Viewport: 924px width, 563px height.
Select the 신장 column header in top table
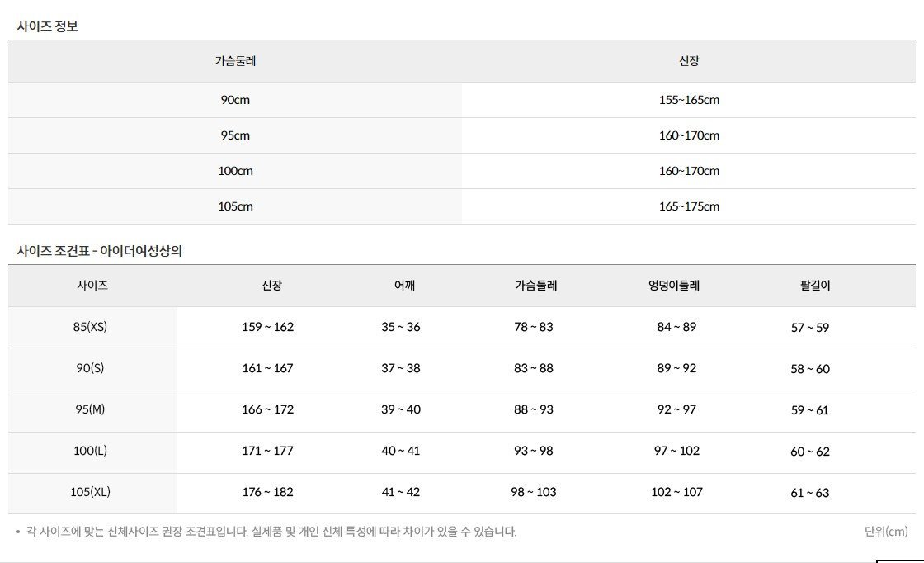pos(689,61)
